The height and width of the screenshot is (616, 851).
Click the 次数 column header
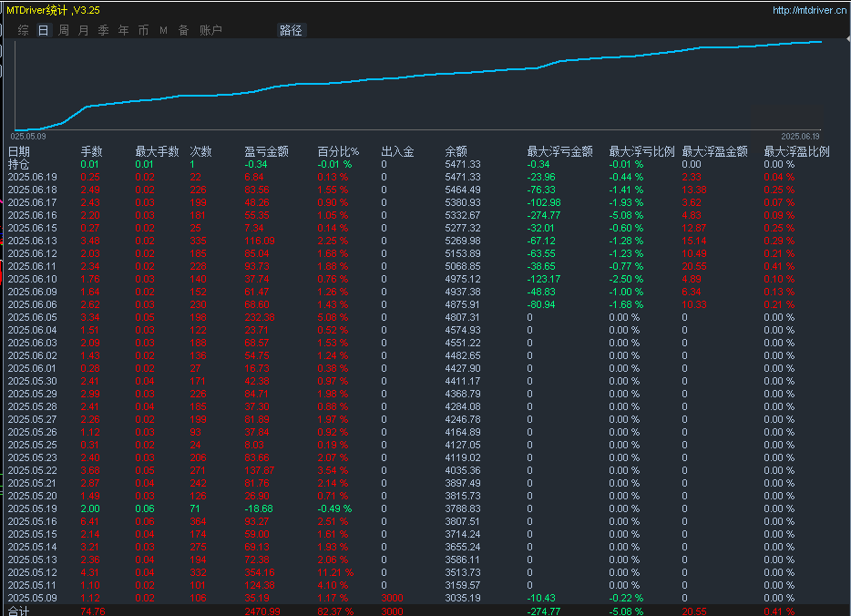200,151
